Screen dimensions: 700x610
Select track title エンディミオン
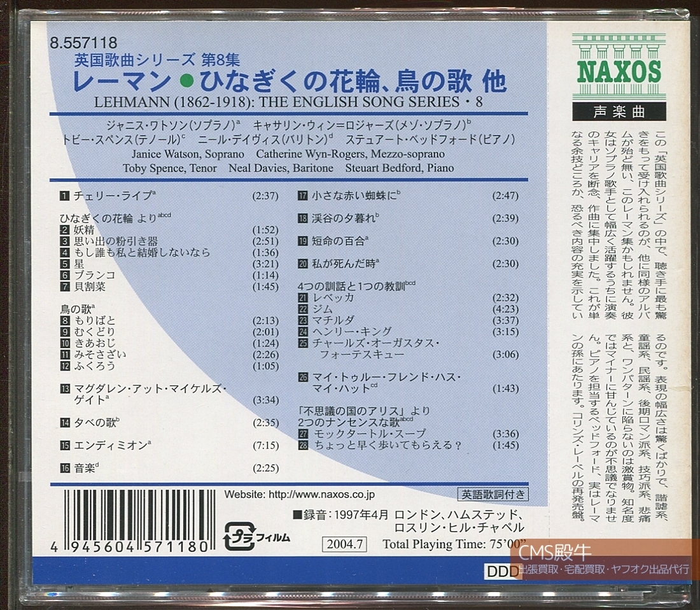coord(112,445)
